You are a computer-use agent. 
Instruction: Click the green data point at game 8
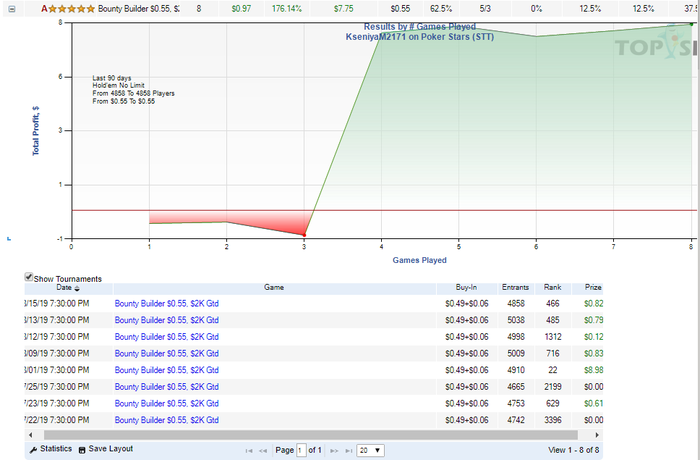[x=692, y=24]
